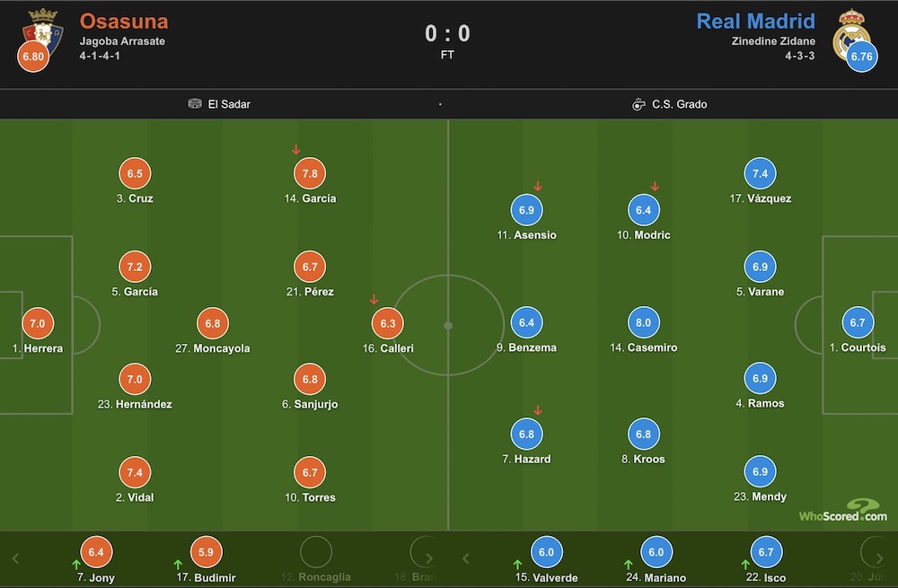Open the Real Madrid team link
The image size is (898, 588).
click(755, 22)
